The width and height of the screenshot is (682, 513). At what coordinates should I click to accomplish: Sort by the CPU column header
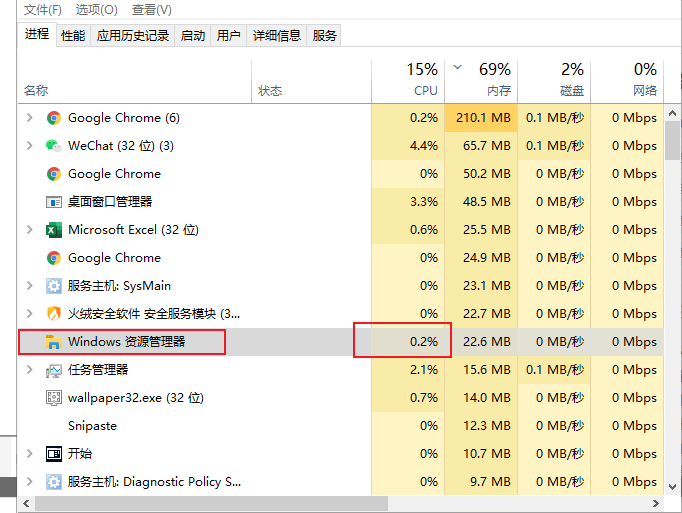408,82
